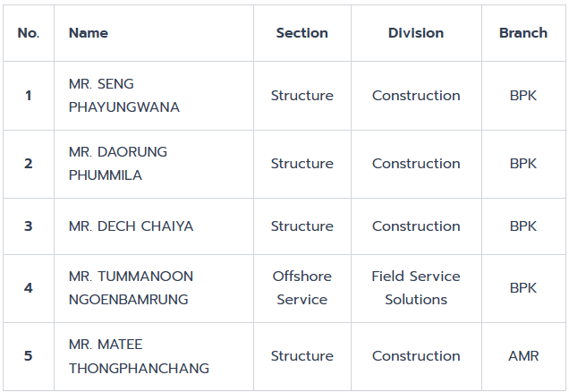Select the MR. DECH CHAIYA cell
The height and width of the screenshot is (392, 569).
[131, 226]
